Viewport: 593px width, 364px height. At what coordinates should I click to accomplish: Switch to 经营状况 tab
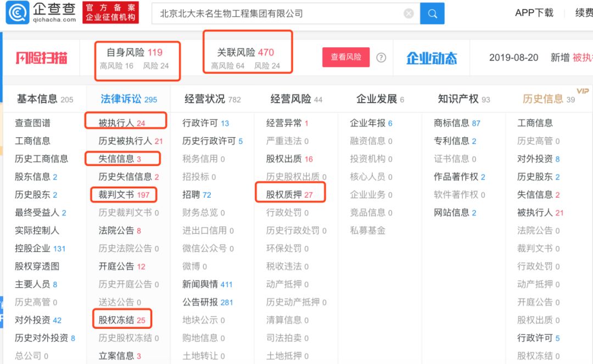click(x=212, y=99)
